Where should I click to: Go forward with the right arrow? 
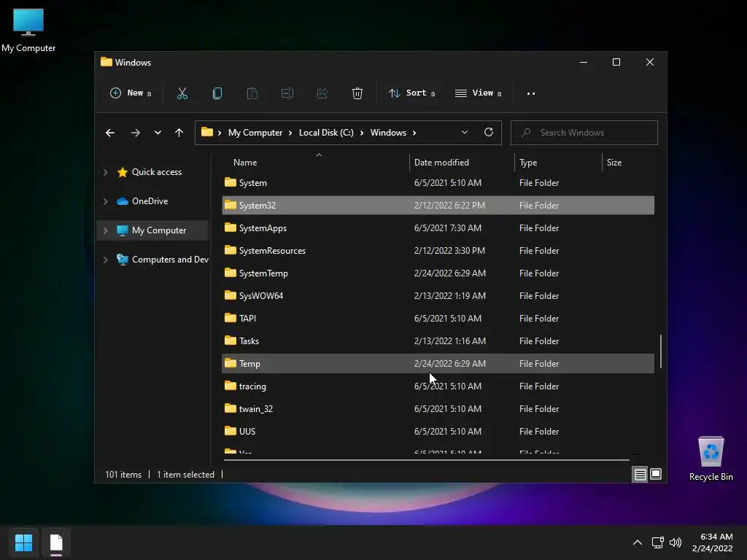[x=135, y=133]
